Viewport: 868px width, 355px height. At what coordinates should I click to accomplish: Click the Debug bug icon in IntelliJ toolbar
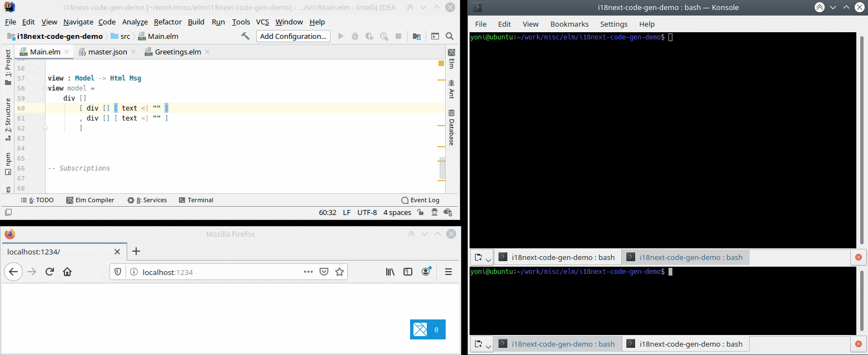(x=355, y=36)
